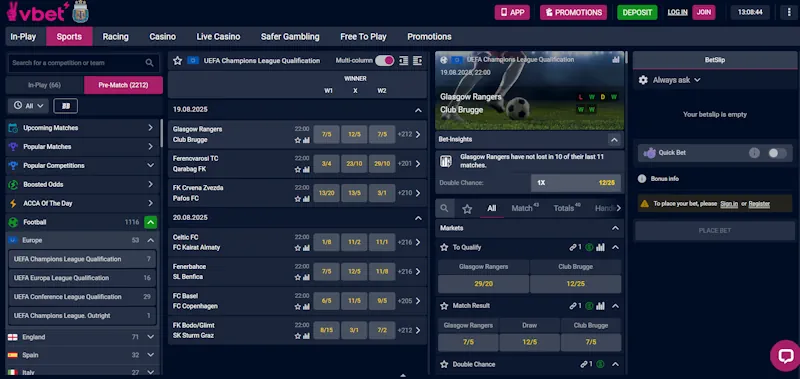
Task: Click the search magnifier in sidebar
Action: [149, 63]
